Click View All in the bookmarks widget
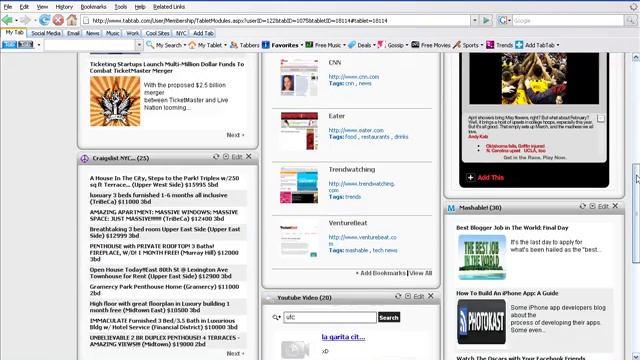This screenshot has width=640, height=360. (x=420, y=273)
